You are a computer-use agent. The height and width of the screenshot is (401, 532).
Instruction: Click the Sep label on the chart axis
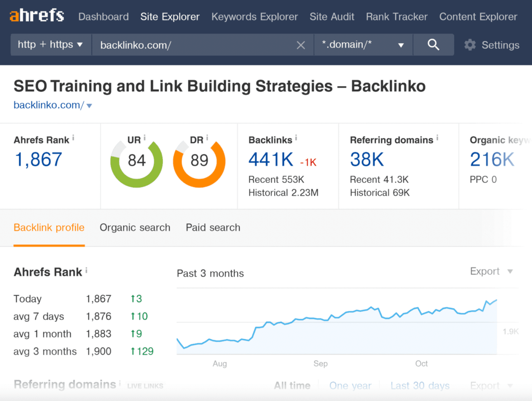click(x=321, y=364)
